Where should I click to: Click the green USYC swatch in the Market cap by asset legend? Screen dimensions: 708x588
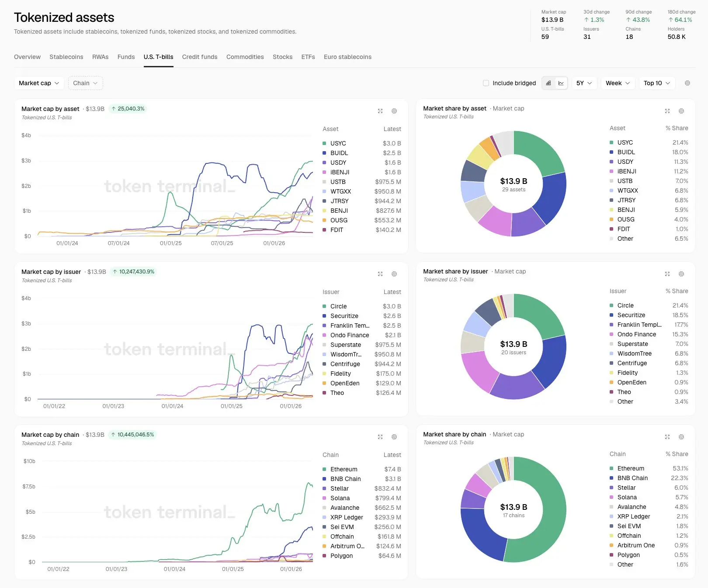click(x=324, y=143)
